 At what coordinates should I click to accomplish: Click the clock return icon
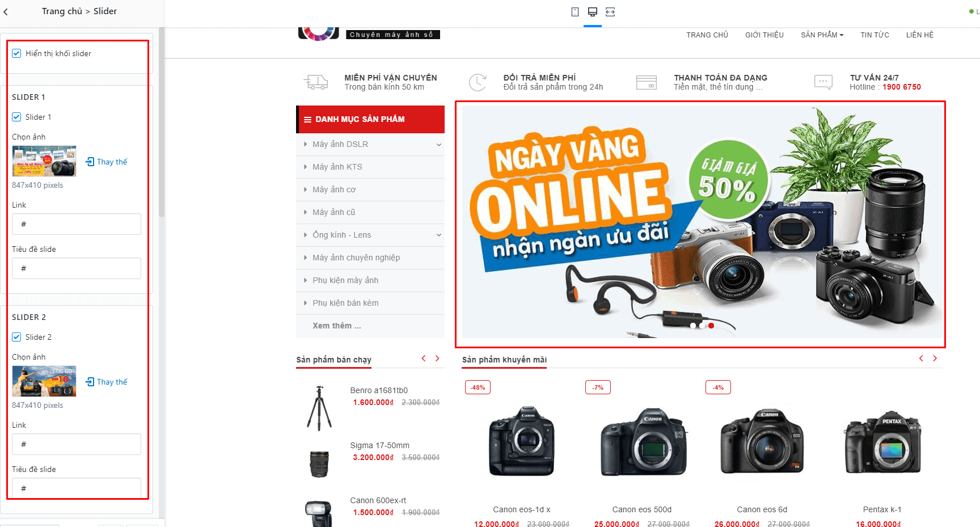point(478,82)
